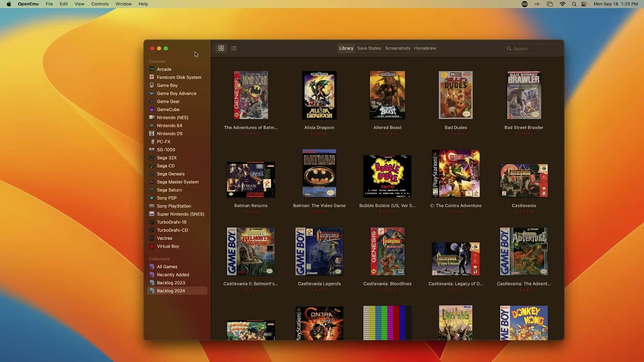Click the Castlevania: The Advent... title
The image size is (644, 362).
[524, 284]
